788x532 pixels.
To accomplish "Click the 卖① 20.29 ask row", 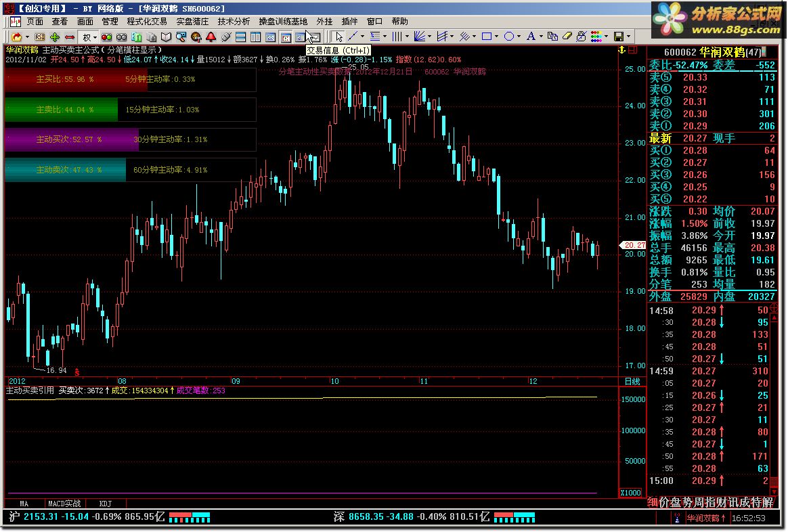I will click(x=712, y=126).
